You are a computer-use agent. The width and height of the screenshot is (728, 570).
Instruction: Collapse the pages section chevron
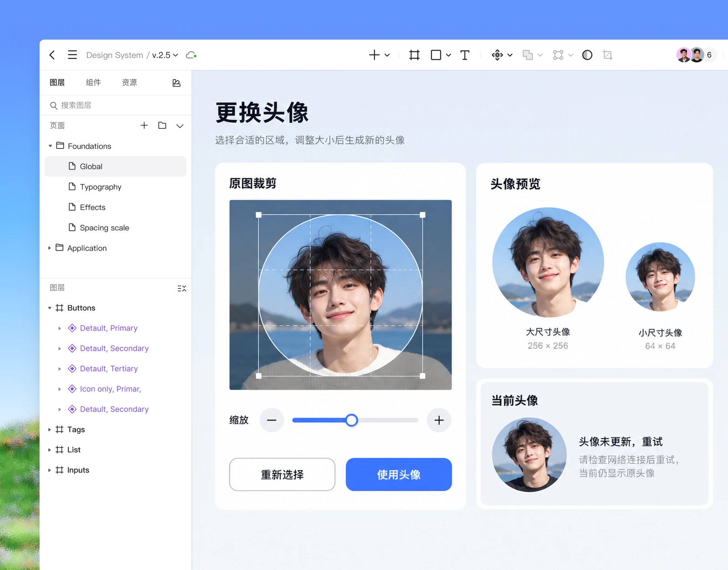[180, 126]
